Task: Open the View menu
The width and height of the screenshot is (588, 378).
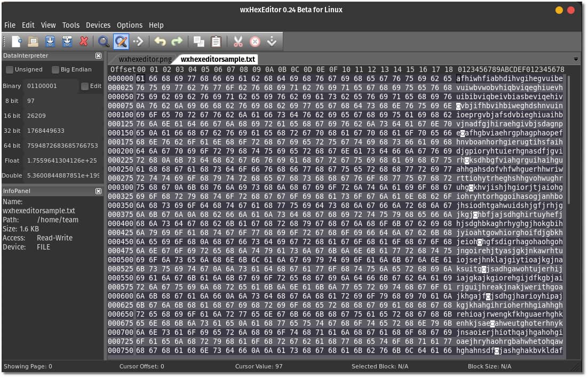Action: pyautogui.click(x=48, y=25)
